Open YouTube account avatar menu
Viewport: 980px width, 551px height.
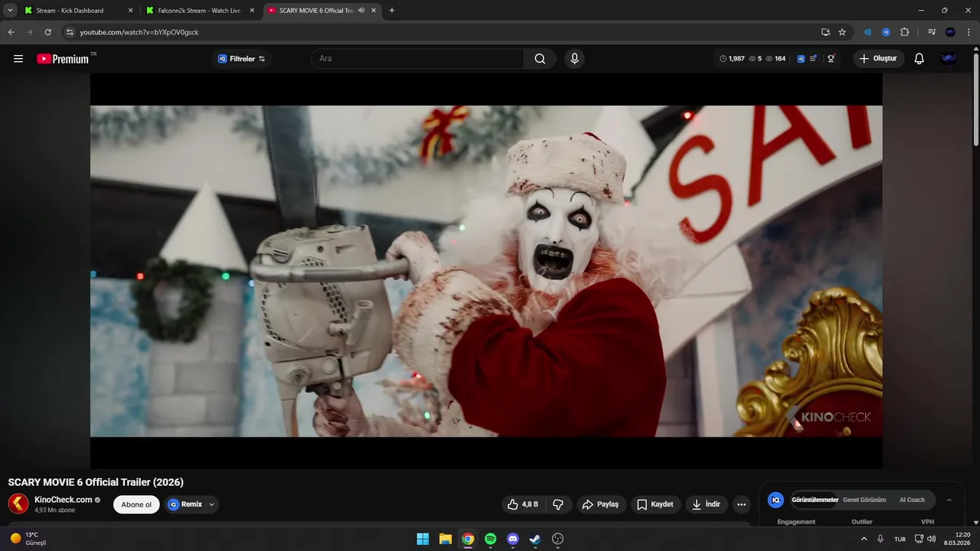tap(949, 59)
